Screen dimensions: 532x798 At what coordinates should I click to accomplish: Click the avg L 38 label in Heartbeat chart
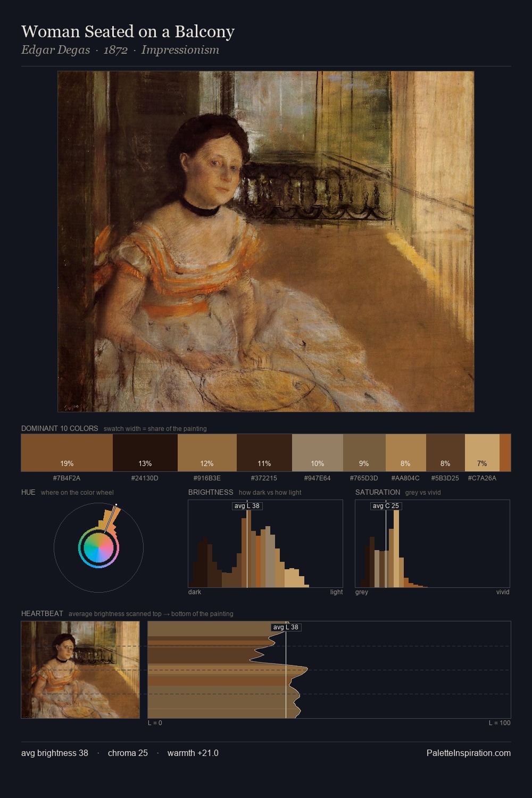point(286,627)
